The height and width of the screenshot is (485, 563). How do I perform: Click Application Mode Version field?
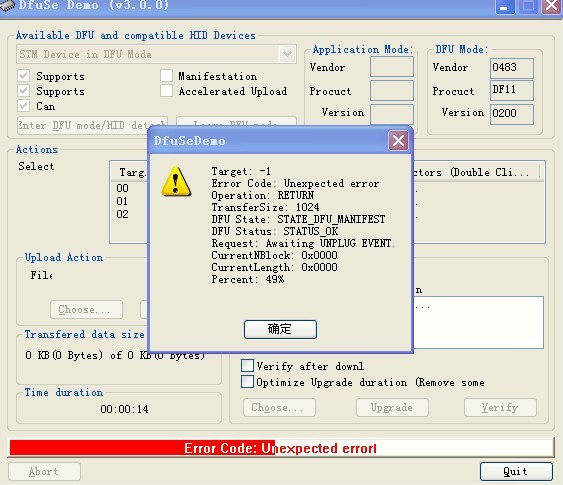392,114
